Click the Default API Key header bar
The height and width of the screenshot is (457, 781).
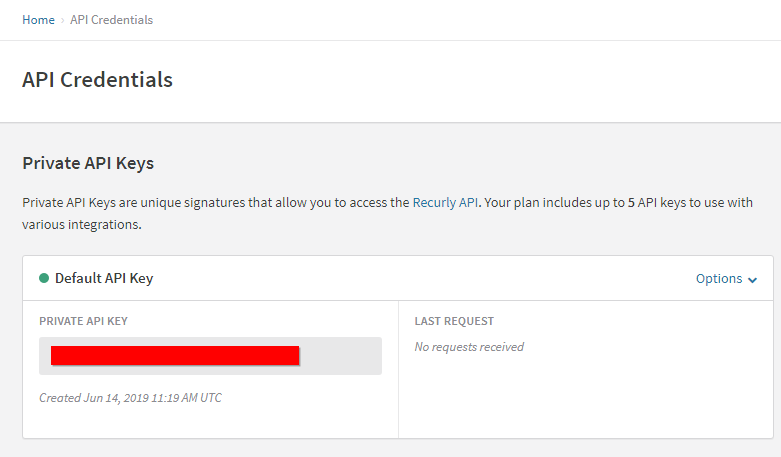point(397,278)
